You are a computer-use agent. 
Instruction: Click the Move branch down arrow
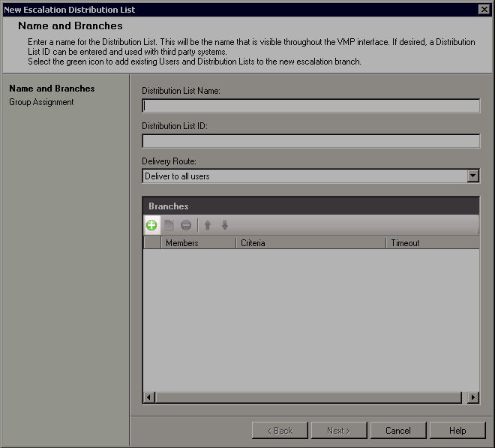(x=225, y=225)
